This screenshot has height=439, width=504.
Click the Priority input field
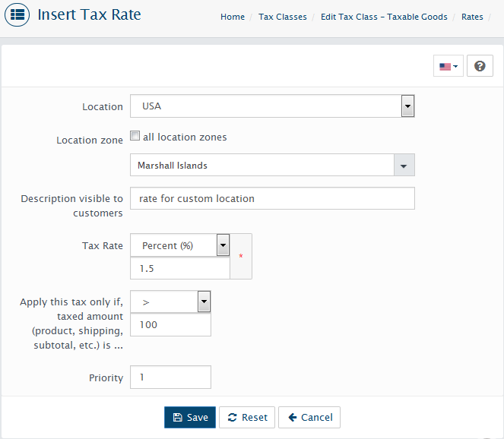(170, 377)
